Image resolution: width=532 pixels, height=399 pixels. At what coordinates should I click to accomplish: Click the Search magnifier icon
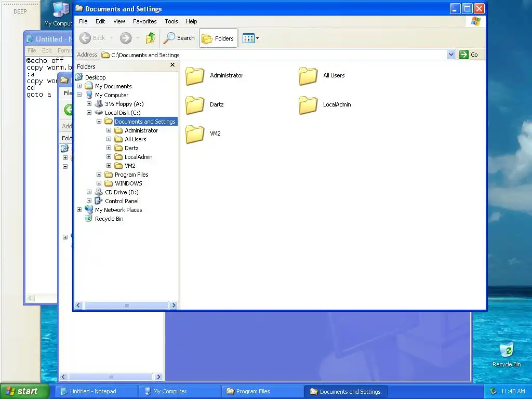[169, 38]
